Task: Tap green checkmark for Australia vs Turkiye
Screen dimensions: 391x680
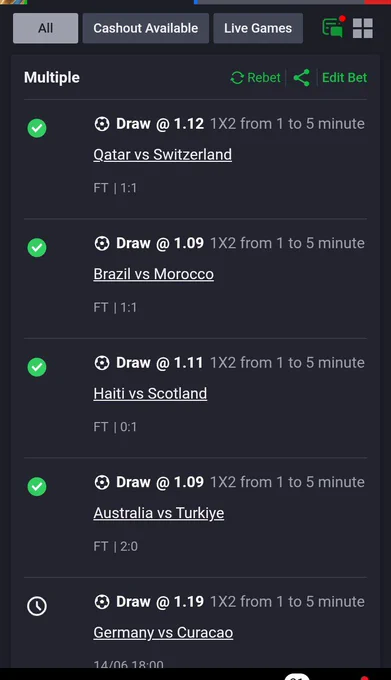Action: point(37,487)
